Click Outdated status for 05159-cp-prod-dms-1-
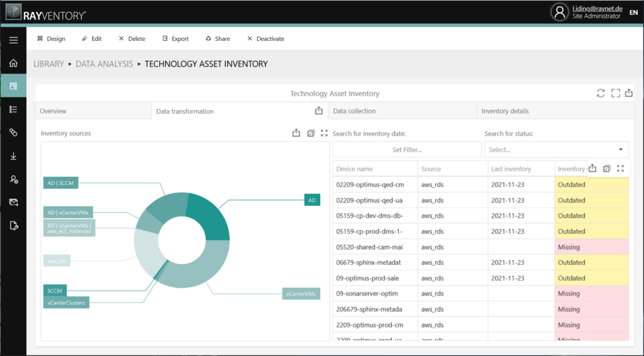The image size is (644, 356). (591, 231)
